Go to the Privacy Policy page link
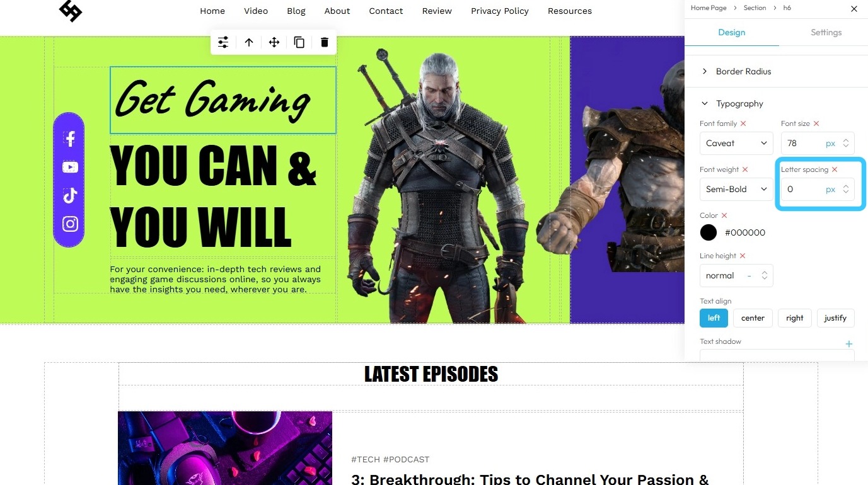The width and height of the screenshot is (868, 485). (500, 11)
